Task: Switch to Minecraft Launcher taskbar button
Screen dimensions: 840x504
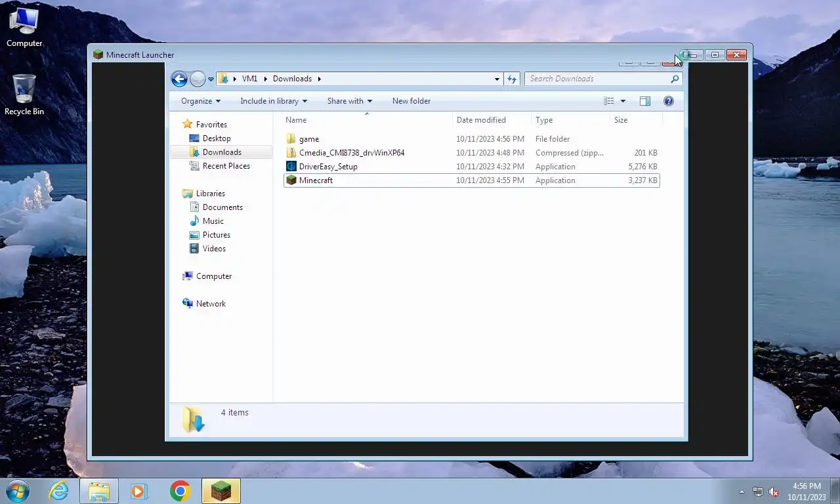Action: click(x=221, y=491)
